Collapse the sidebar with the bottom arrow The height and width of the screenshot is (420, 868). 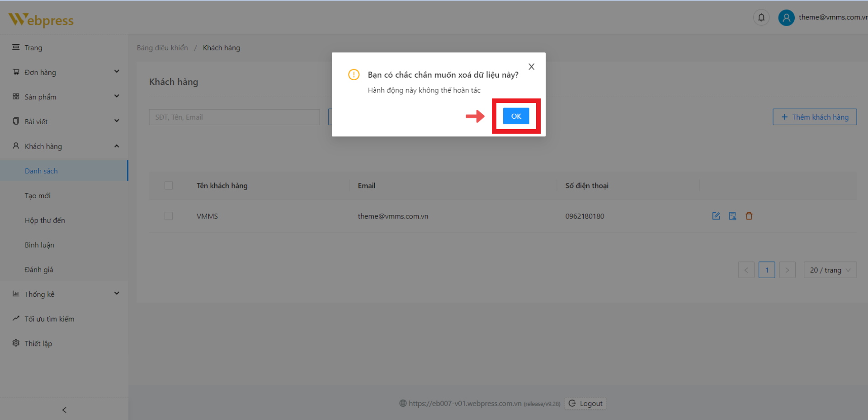64,410
